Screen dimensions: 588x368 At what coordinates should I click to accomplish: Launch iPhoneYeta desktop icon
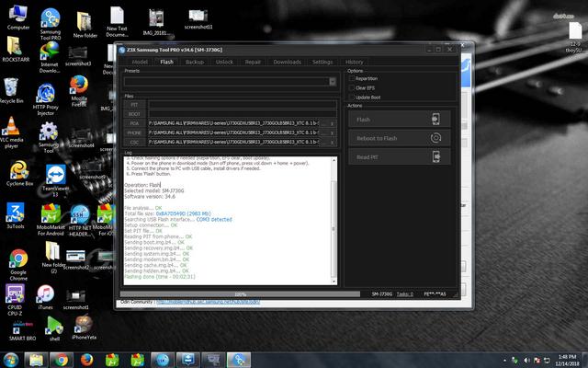[84, 328]
